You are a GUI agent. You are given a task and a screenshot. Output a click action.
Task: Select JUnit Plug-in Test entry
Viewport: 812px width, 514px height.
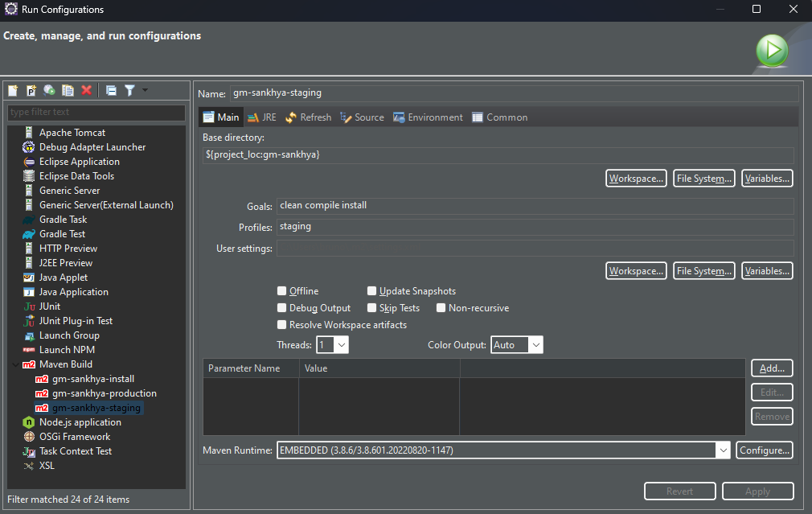click(76, 321)
